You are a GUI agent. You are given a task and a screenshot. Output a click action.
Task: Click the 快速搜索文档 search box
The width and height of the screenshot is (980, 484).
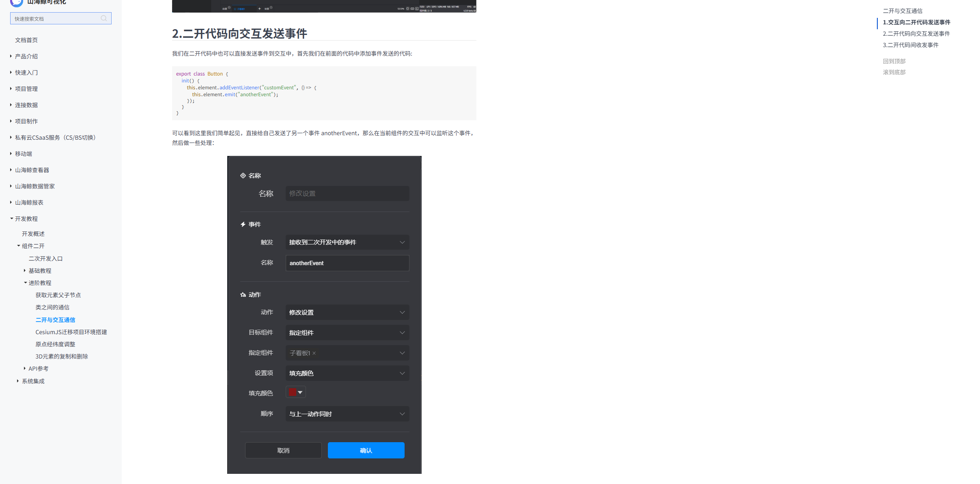click(x=55, y=19)
